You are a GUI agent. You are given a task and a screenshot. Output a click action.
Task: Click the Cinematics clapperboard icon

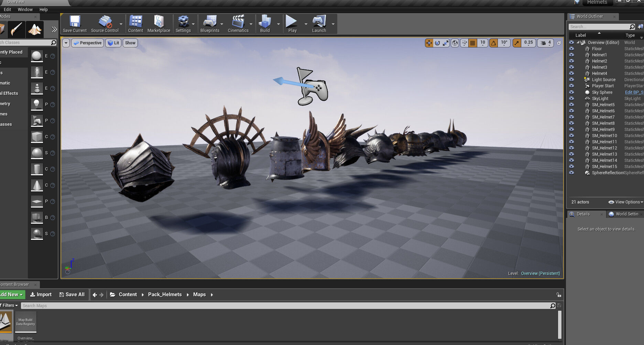[x=238, y=24]
